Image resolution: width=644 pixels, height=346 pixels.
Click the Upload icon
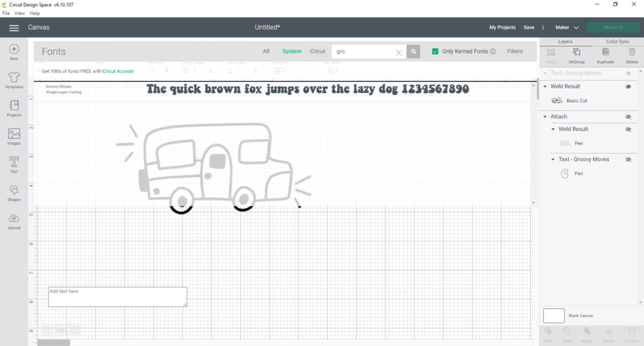tap(14, 218)
